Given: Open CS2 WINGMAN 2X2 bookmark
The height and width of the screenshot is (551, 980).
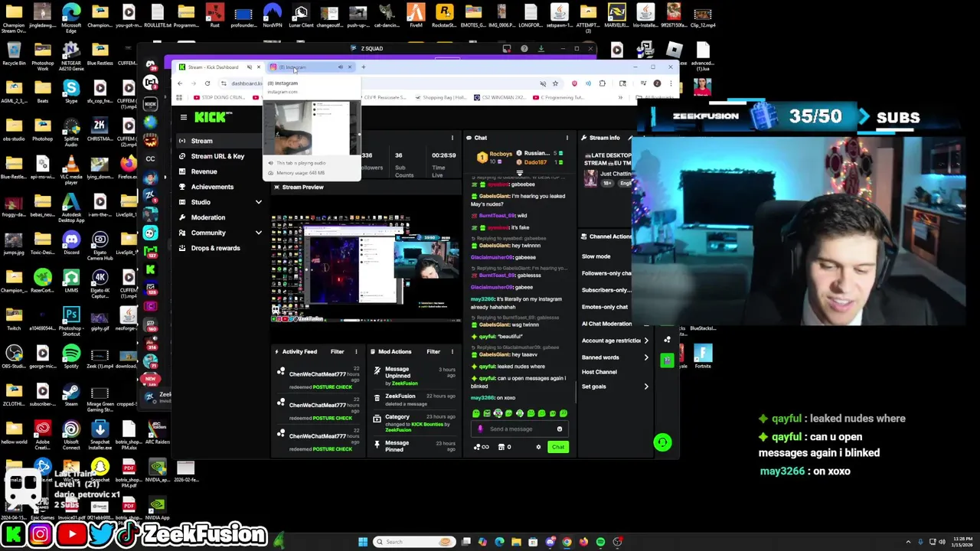Looking at the screenshot, I should (x=499, y=98).
